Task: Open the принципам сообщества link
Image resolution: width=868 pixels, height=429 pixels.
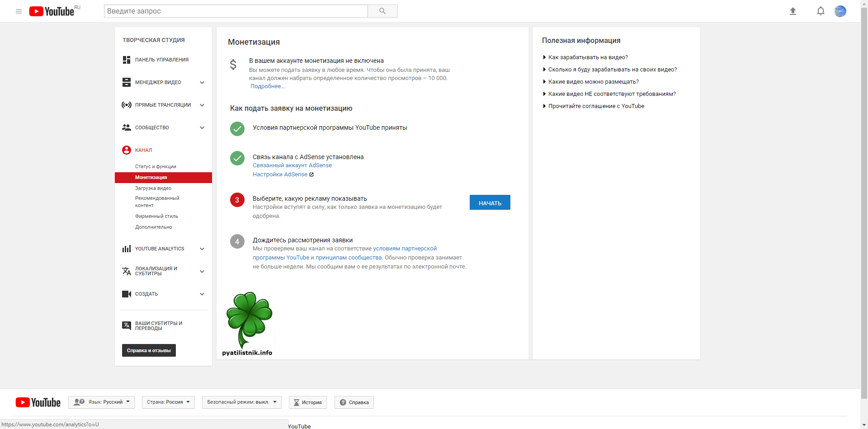Action: tap(349, 258)
